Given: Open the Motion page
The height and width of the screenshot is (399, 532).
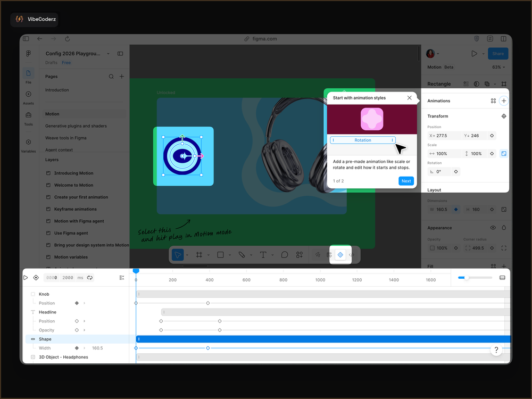Looking at the screenshot, I should click(85, 114).
